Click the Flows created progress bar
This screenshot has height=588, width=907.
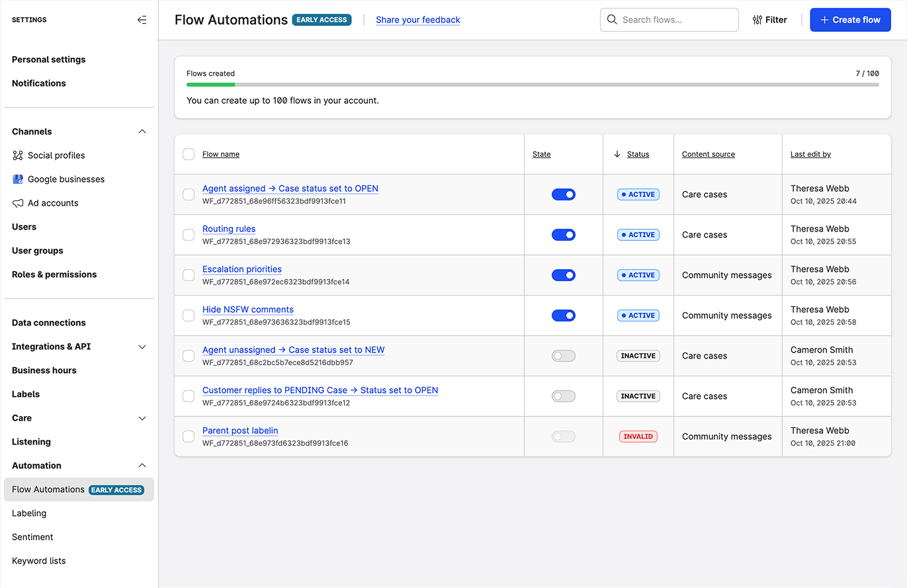point(533,85)
